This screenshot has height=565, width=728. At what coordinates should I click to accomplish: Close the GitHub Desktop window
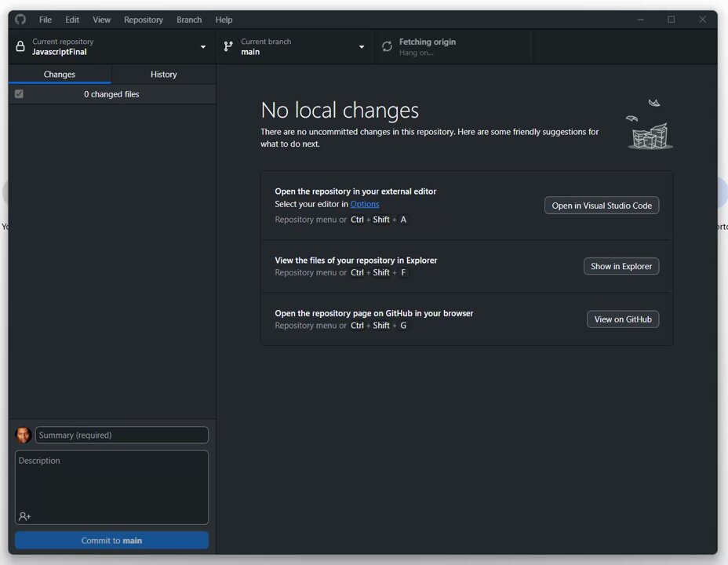tap(702, 20)
